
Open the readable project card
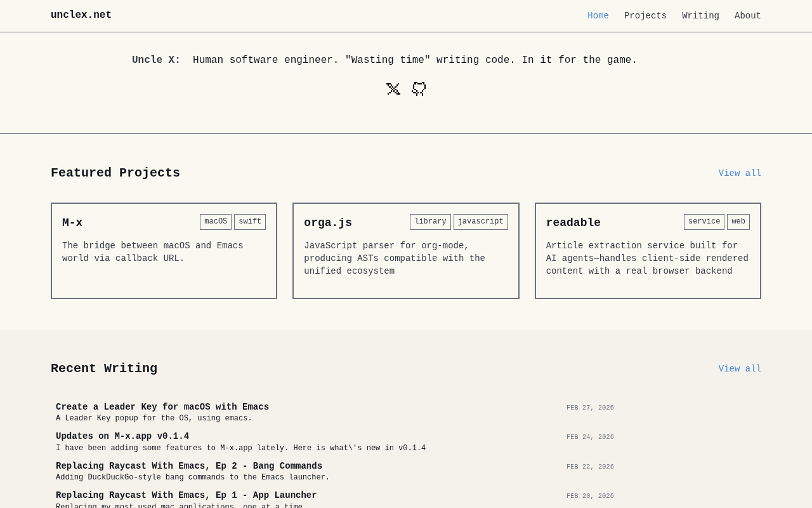coord(648,251)
